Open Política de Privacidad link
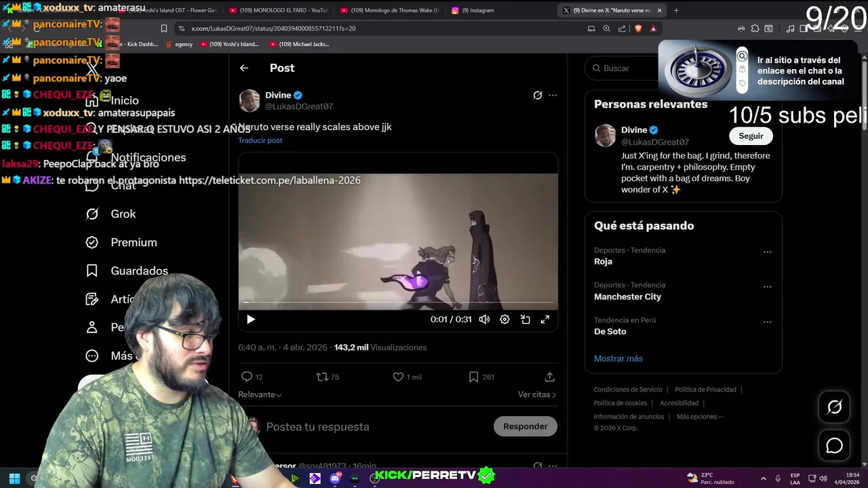The height and width of the screenshot is (488, 868). pos(705,390)
